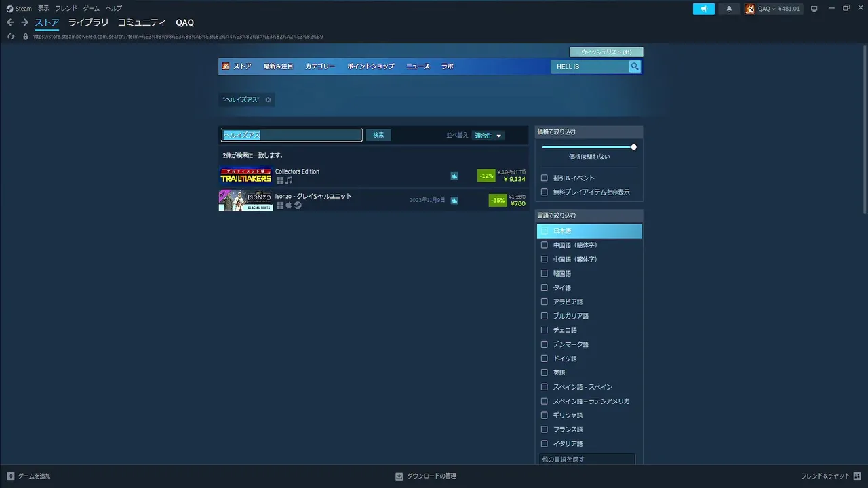This screenshot has height=488, width=868.
Task: Click the HELL IS store search box
Action: click(x=590, y=66)
